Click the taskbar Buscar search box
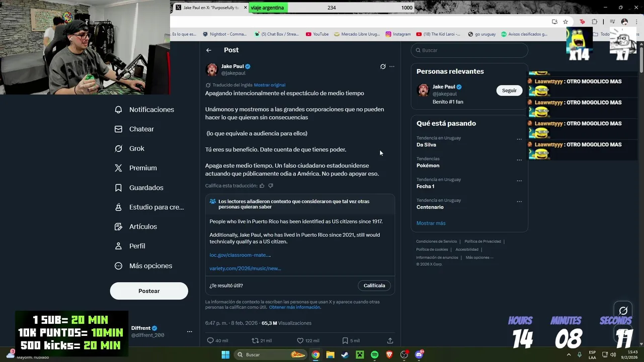Image resolution: width=644 pixels, height=362 pixels. coord(271,354)
